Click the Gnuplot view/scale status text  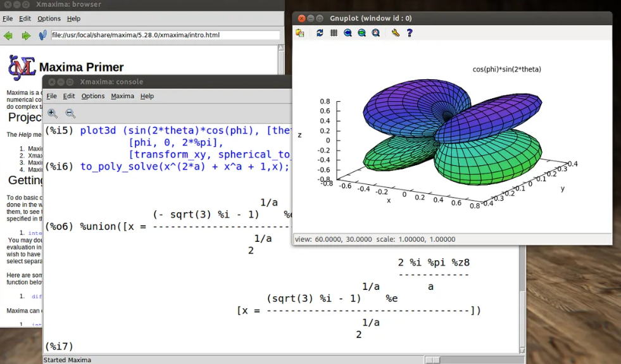point(375,239)
